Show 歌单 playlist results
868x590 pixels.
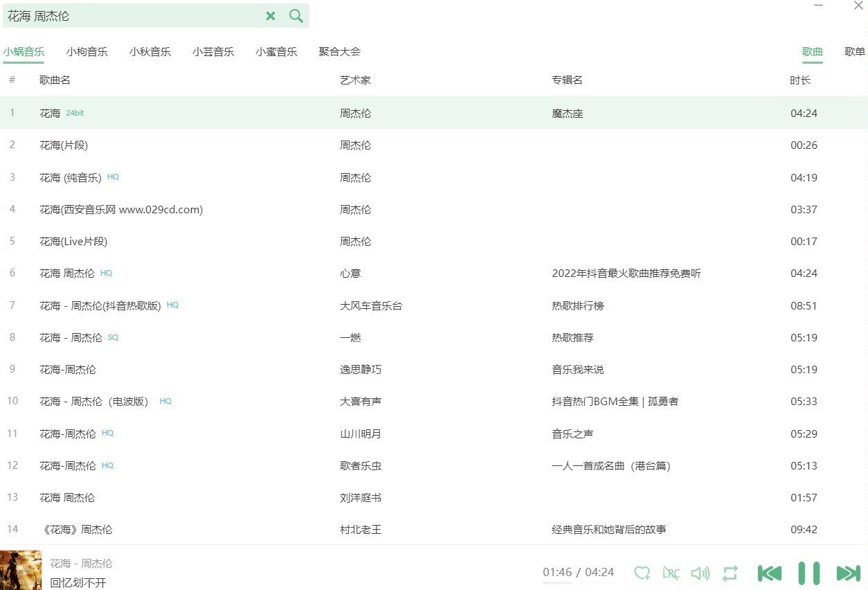[855, 51]
